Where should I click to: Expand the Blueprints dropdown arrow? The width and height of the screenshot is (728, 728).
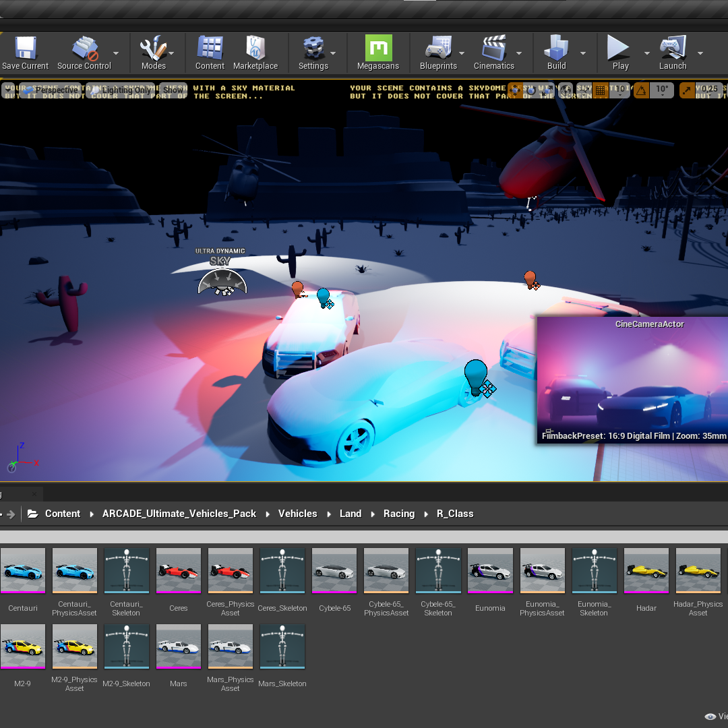pos(462,53)
